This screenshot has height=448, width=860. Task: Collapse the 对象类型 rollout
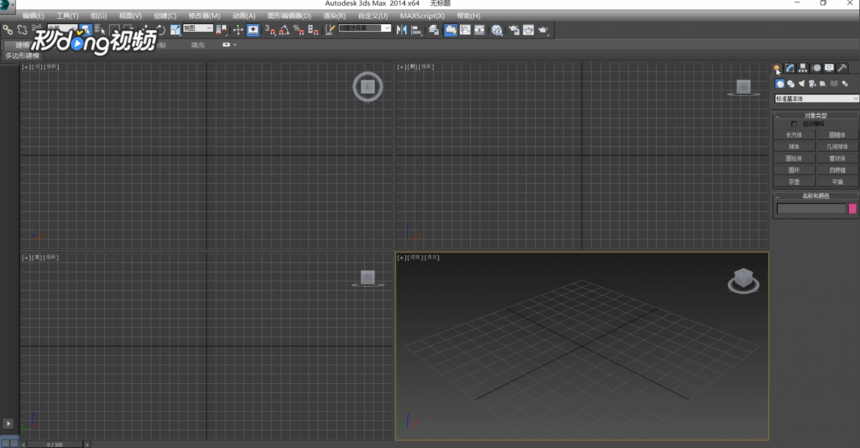click(x=816, y=116)
